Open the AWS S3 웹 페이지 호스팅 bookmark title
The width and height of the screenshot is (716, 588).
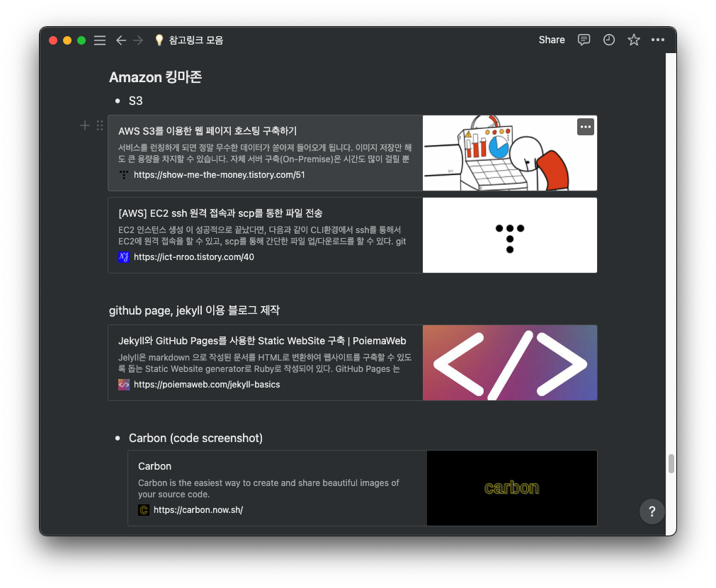coord(208,131)
